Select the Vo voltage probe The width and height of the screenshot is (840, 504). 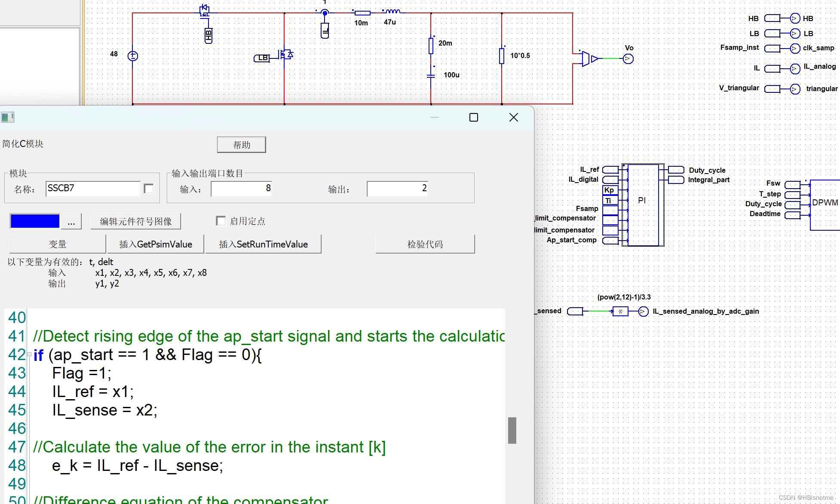[x=628, y=59]
